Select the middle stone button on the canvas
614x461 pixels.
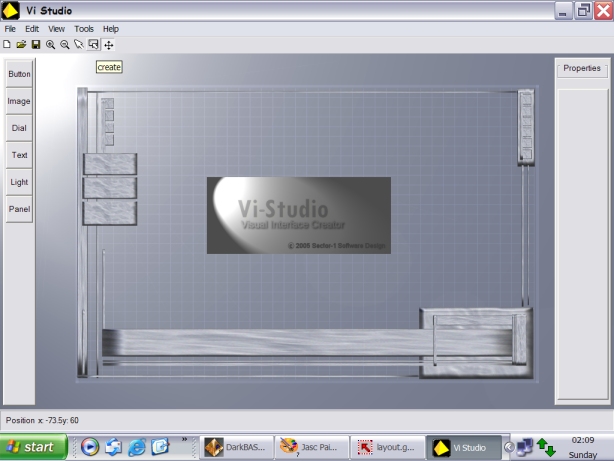click(x=110, y=188)
